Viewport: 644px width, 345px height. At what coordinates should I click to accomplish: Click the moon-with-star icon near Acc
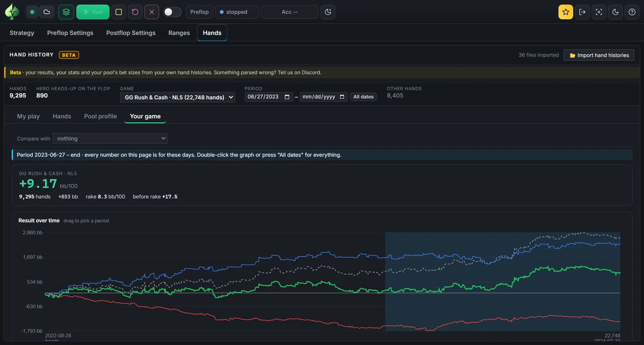click(328, 12)
